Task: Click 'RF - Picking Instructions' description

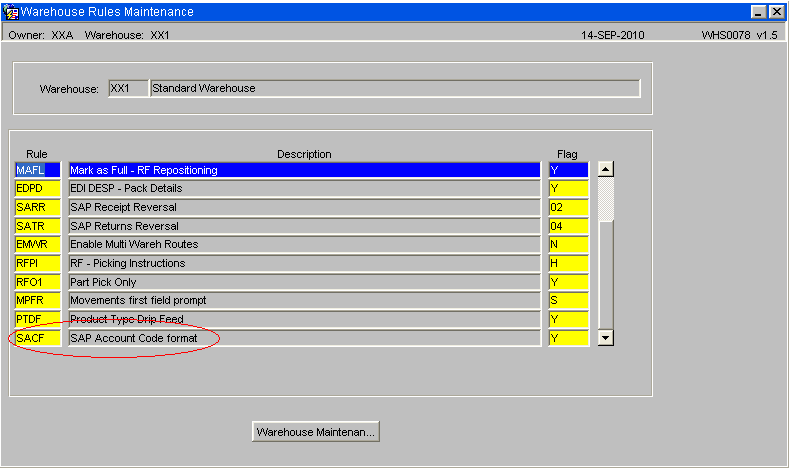Action: [304, 263]
